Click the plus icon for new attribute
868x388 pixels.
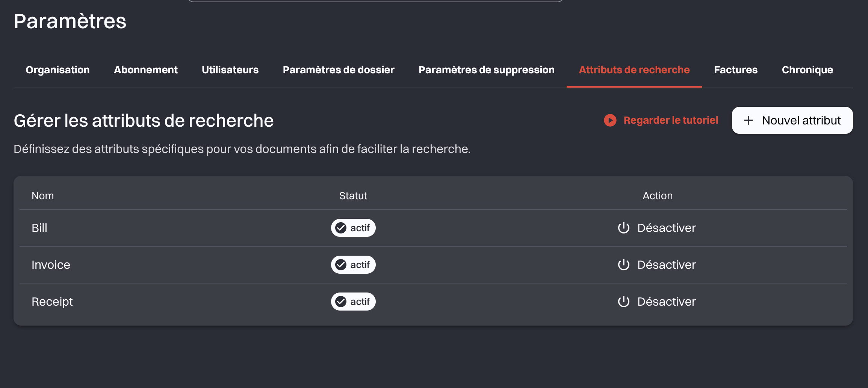pyautogui.click(x=748, y=120)
